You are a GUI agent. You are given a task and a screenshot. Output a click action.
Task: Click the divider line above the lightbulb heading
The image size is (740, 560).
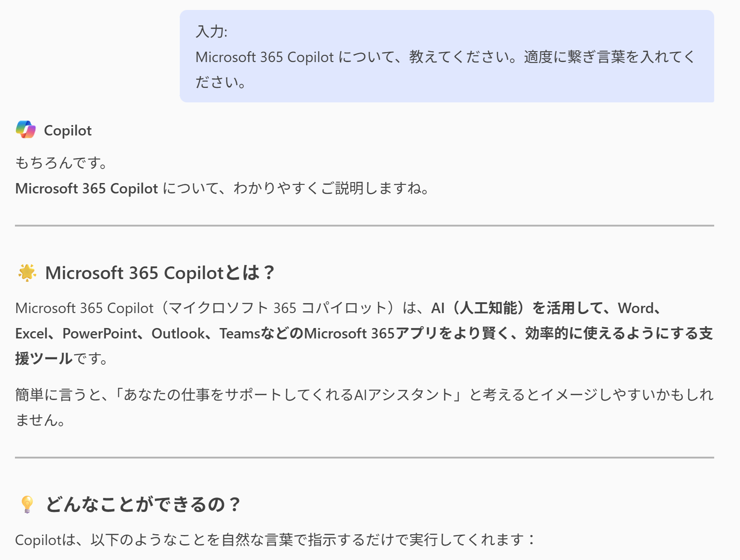364,458
